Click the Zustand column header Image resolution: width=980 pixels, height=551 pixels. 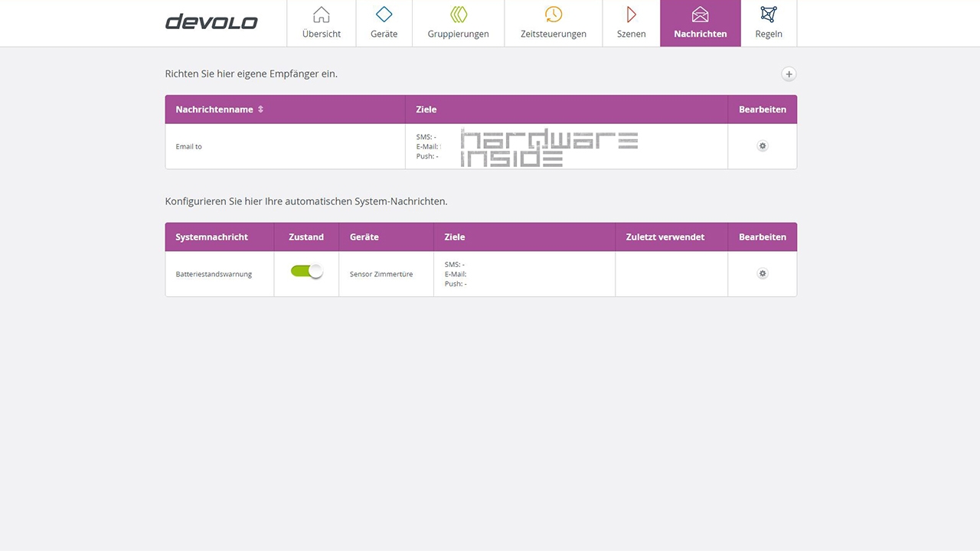[x=306, y=237]
